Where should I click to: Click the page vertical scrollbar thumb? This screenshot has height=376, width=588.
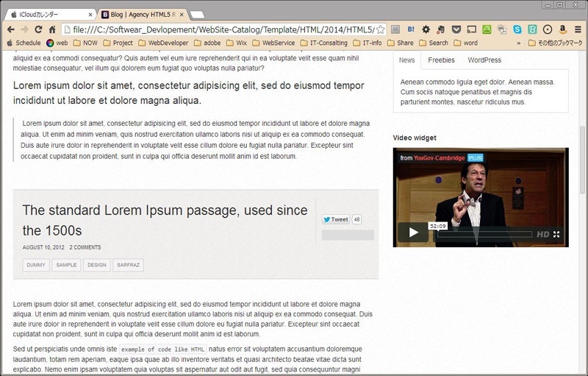(x=582, y=160)
